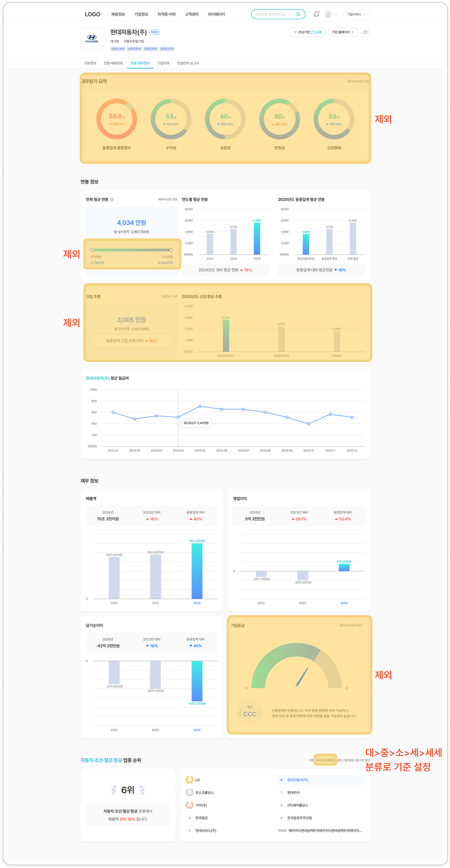Expand the chevron next to the profile avatar
This screenshot has width=450, height=868.
(x=336, y=14)
